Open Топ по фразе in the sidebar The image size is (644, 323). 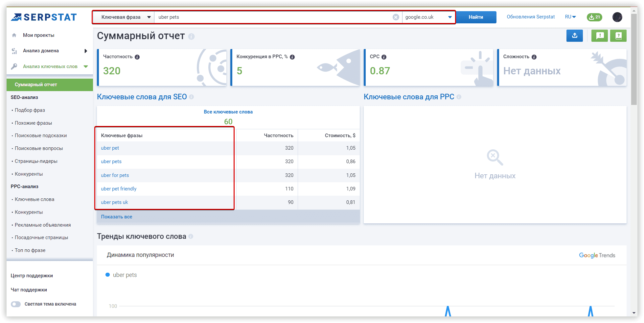30,250
